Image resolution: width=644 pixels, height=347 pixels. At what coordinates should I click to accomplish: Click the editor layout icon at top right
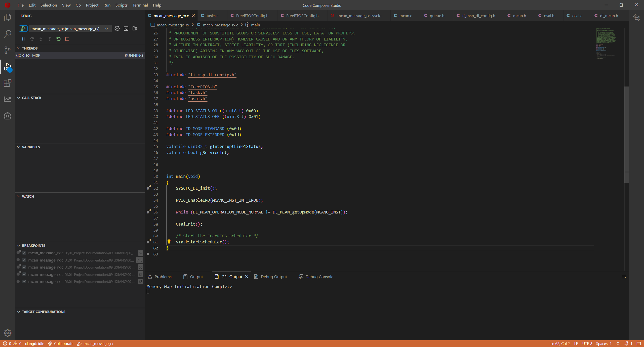pyautogui.click(x=636, y=17)
